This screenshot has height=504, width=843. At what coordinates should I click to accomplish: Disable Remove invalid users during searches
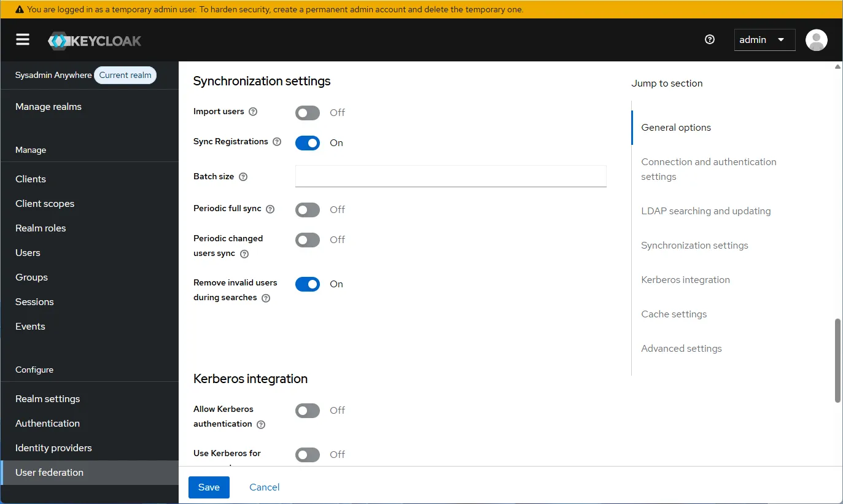(x=307, y=284)
